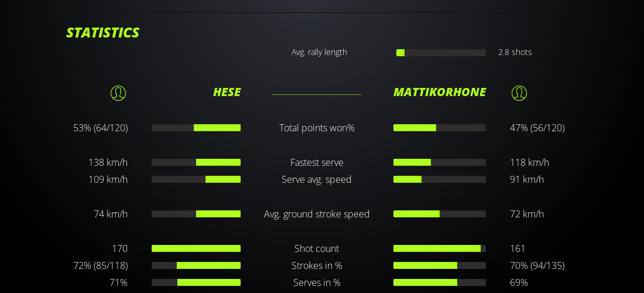Screen dimensions: 644x293
Task: Select the HESE player name
Action: coord(227,92)
